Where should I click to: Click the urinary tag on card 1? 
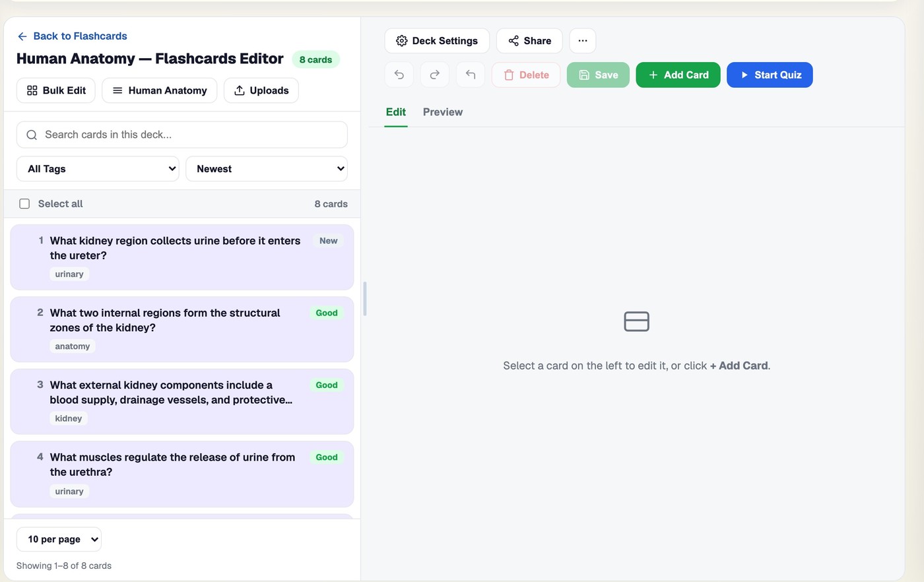[x=69, y=274]
